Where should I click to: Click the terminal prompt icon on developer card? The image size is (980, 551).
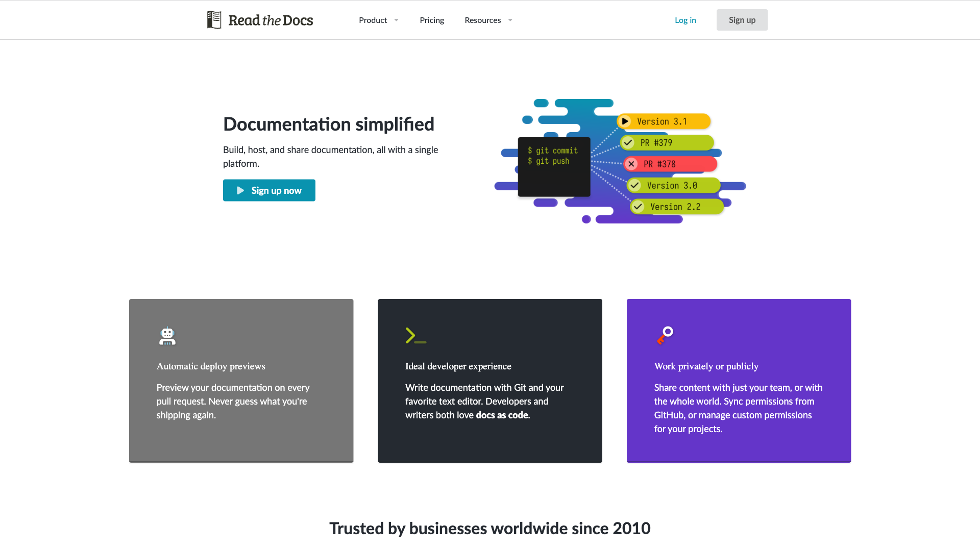[415, 335]
